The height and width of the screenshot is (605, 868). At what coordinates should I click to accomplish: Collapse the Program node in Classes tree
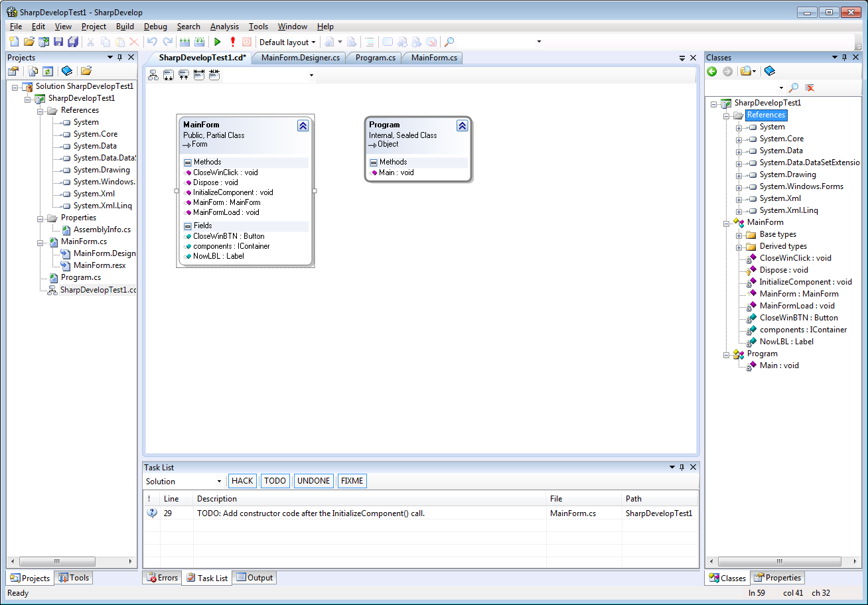pos(727,354)
